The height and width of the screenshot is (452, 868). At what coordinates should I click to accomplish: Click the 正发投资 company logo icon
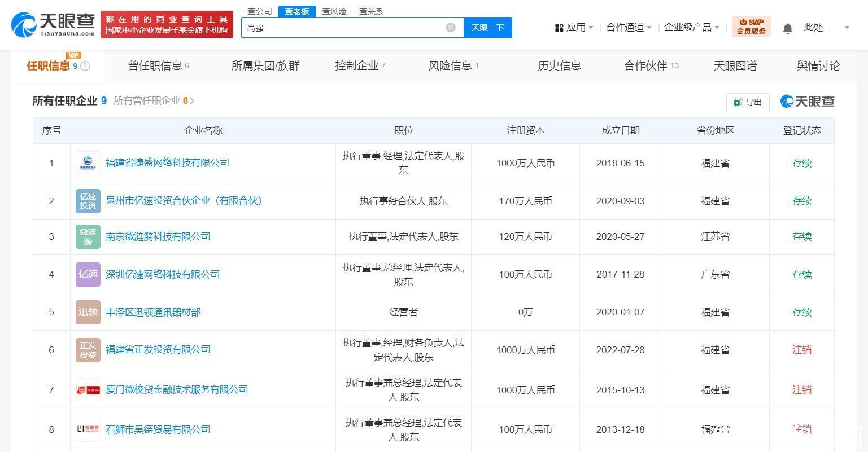[x=88, y=350]
